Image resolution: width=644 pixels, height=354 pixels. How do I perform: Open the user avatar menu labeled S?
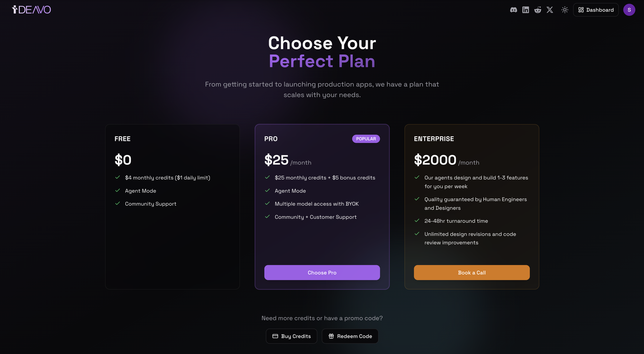pos(629,10)
